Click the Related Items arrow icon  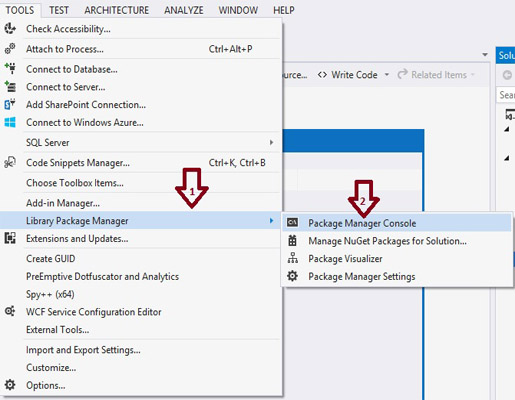tap(403, 74)
